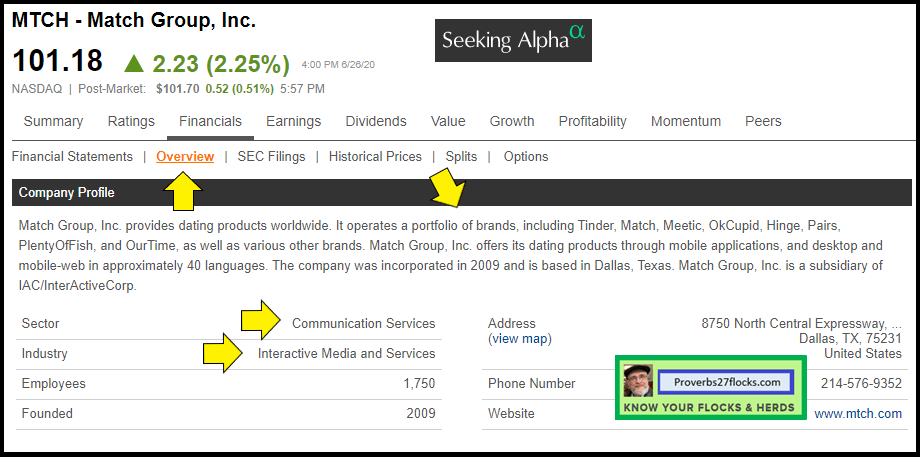Open the Earnings tab
920x457 pixels.
click(x=293, y=121)
